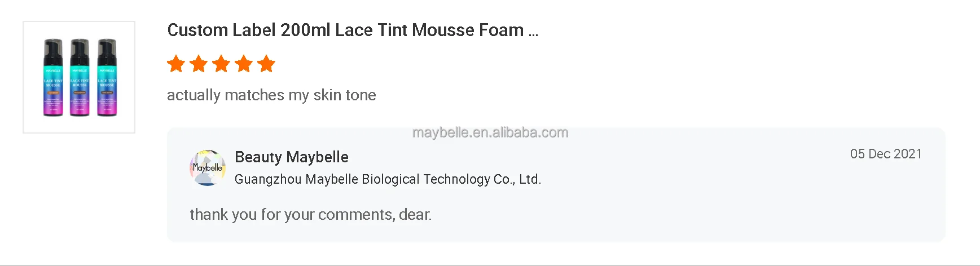Screen dimensions: 980x266
Task: Click the 'Beauty Maybelle' seller name
Action: [291, 157]
